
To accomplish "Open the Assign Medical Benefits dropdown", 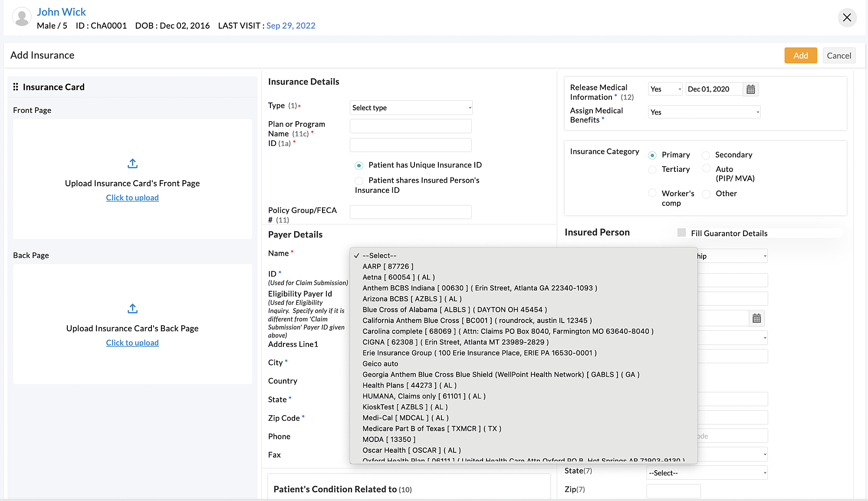I will point(704,112).
